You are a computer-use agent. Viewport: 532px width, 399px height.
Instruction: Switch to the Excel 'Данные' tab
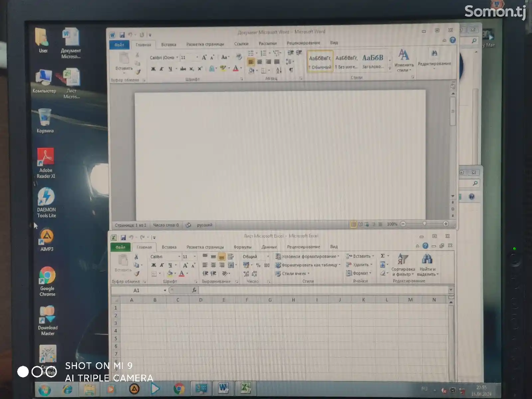(269, 247)
